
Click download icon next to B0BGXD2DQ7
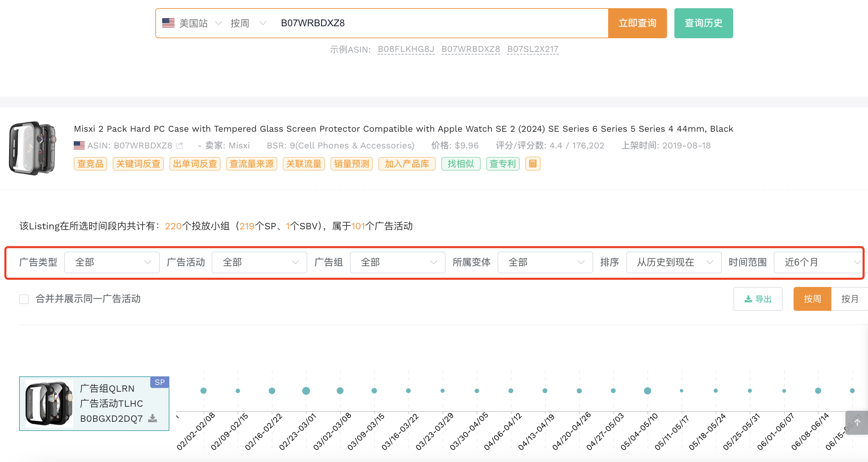pos(153,418)
